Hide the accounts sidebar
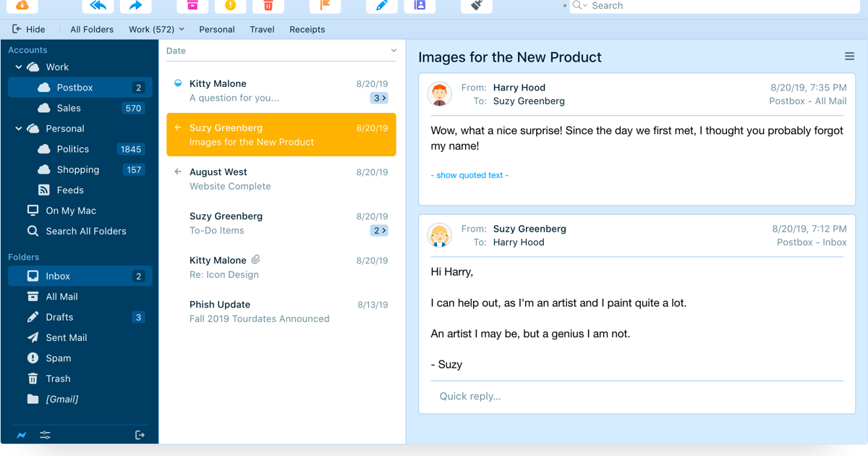The height and width of the screenshot is (456, 868). tap(29, 30)
